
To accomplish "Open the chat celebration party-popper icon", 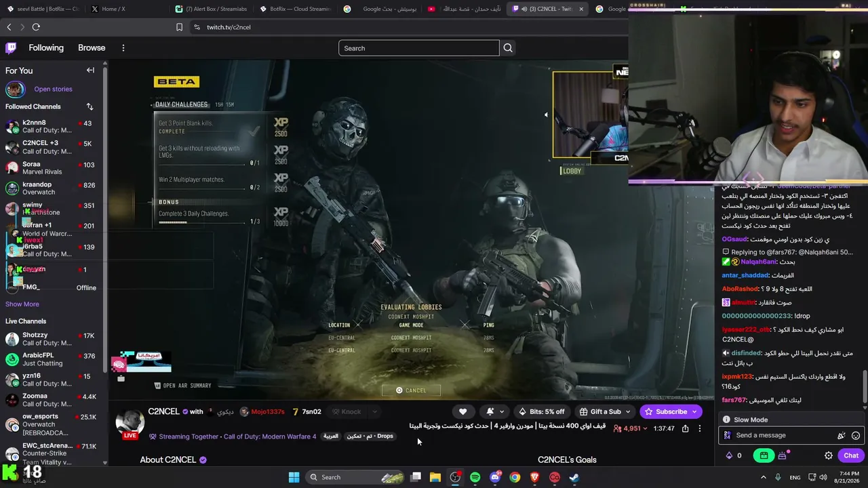I will point(842,436).
